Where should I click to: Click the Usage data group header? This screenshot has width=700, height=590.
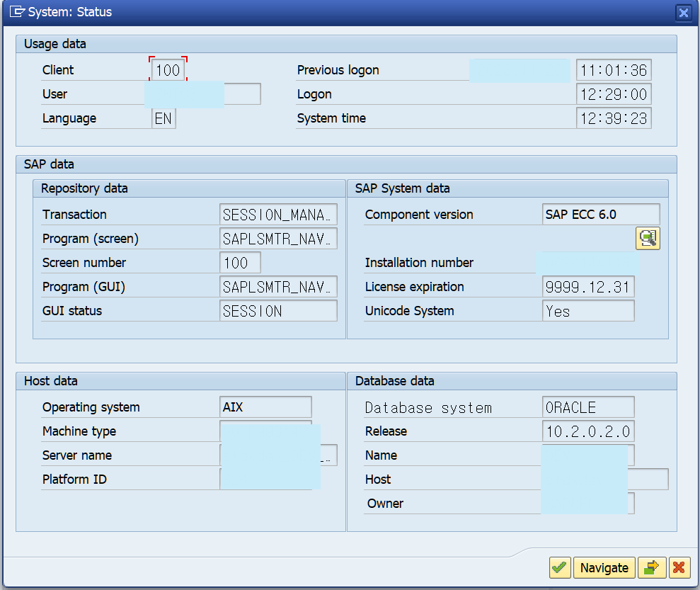tap(346, 44)
